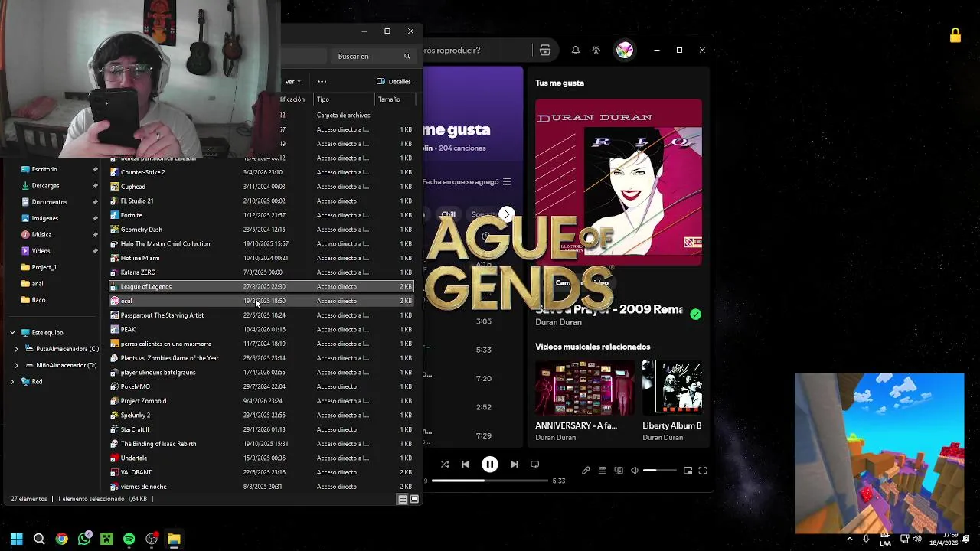Sort by the Tamaño column header
The height and width of the screenshot is (551, 980).
coord(395,99)
